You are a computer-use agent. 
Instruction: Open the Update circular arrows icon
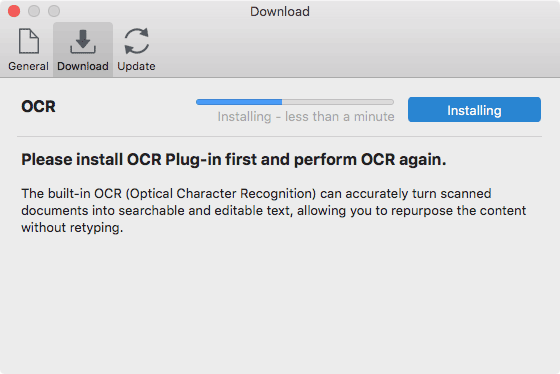[136, 41]
